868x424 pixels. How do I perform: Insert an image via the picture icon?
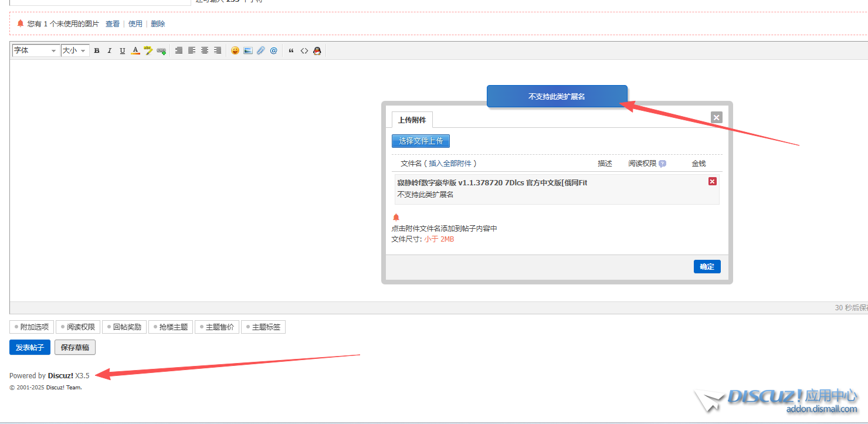(x=248, y=51)
